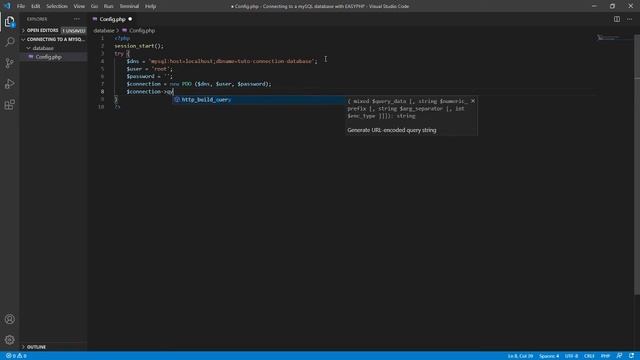
Task: Click database in the breadcrumb
Action: 104,31
